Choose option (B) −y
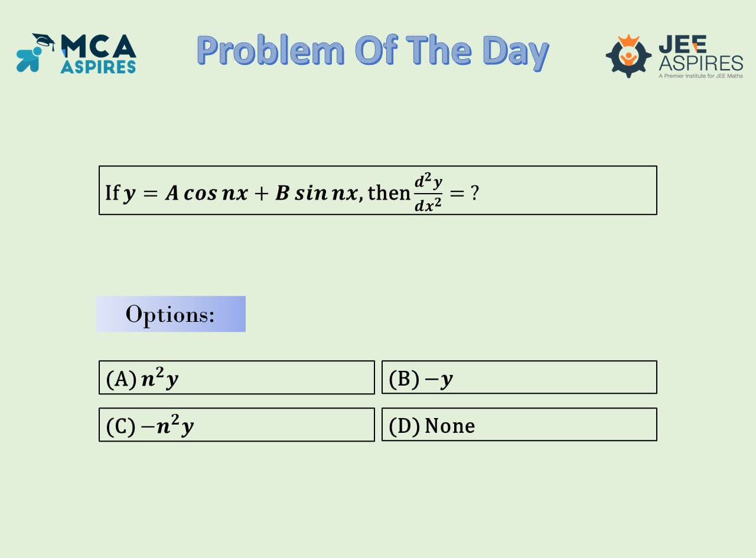The image size is (756, 558). click(519, 377)
